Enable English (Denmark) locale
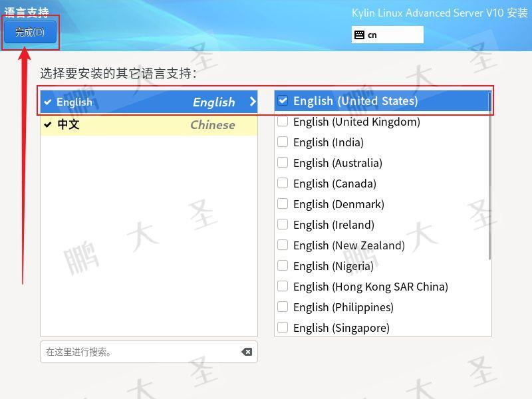 point(283,204)
